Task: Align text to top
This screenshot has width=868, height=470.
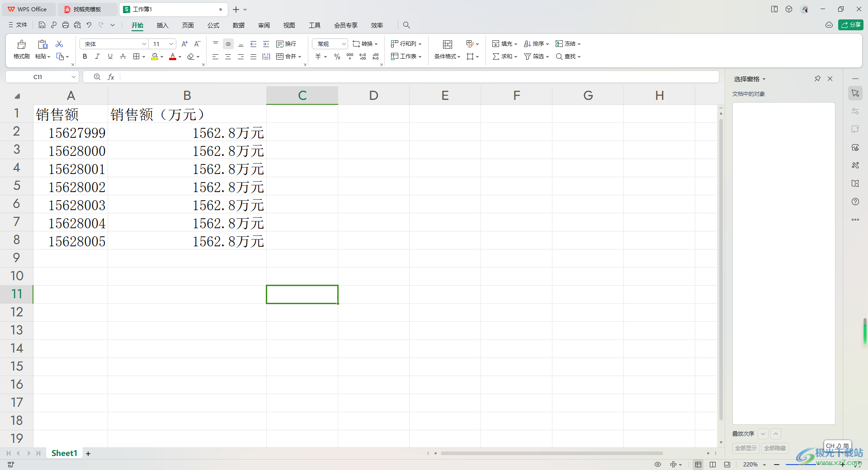Action: [216, 44]
